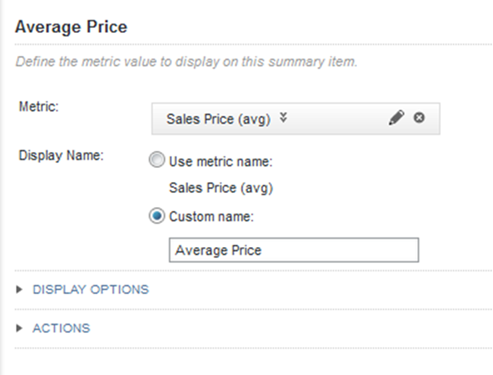
Task: Click the 'Use metric name:' label text
Action: 221,162
